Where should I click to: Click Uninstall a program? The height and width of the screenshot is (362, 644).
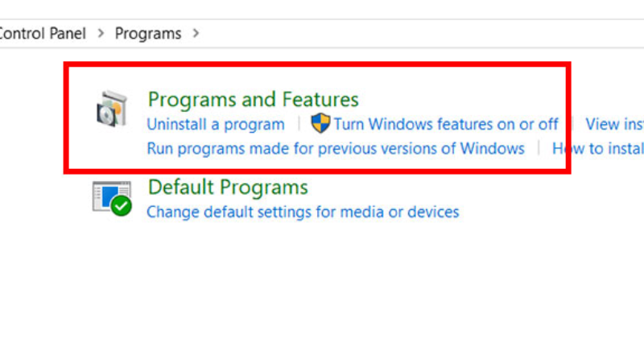(x=216, y=125)
